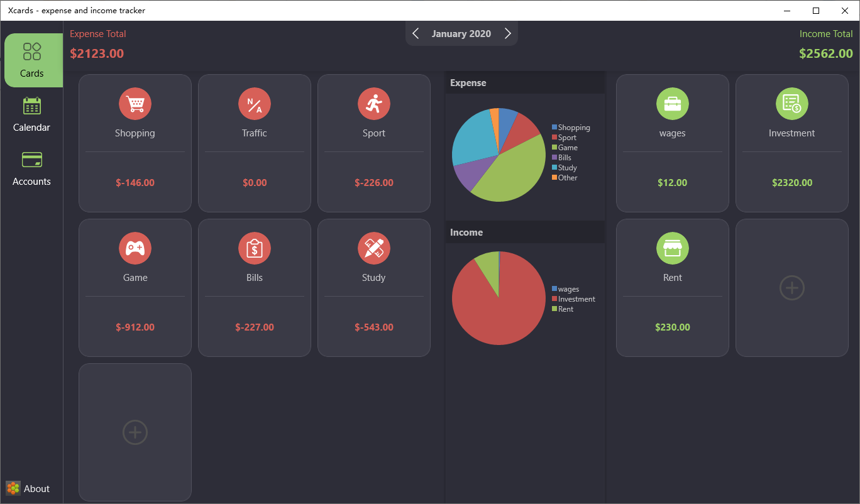Open the Game controller icon card

tap(135, 248)
